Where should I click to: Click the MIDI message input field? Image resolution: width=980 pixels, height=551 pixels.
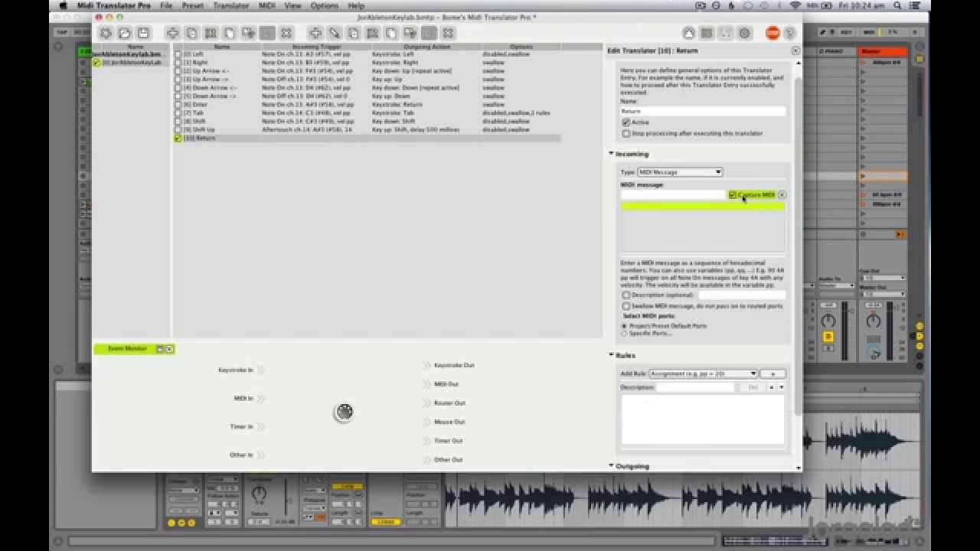coord(673,195)
